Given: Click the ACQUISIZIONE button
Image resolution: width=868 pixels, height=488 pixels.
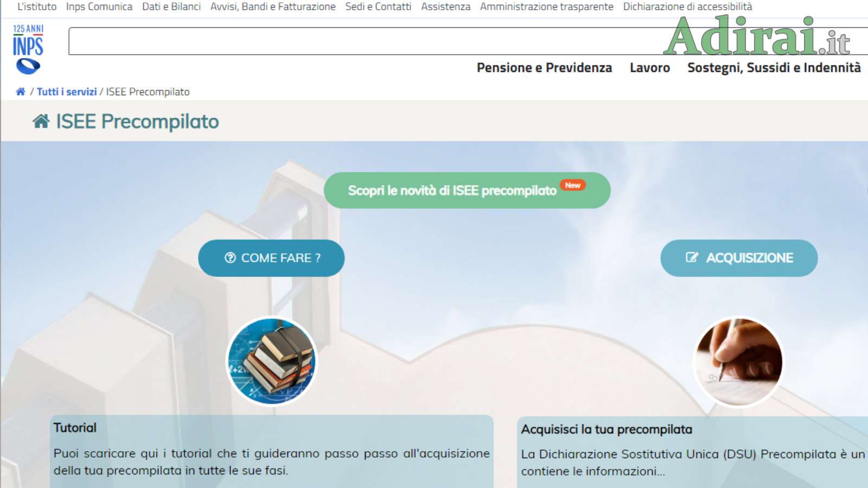Looking at the screenshot, I should 739,258.
